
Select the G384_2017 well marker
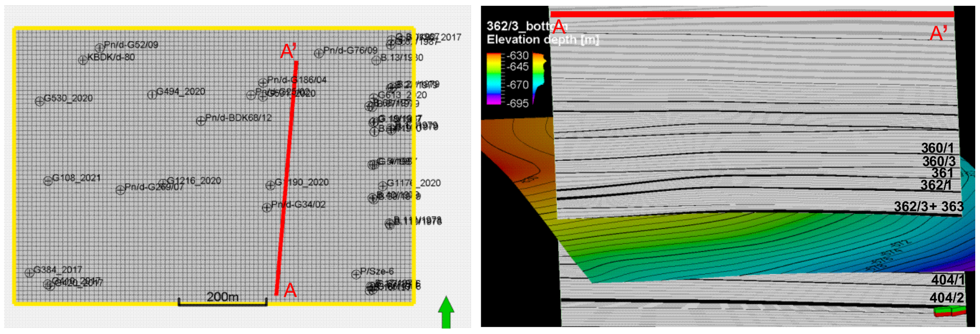click(x=29, y=273)
